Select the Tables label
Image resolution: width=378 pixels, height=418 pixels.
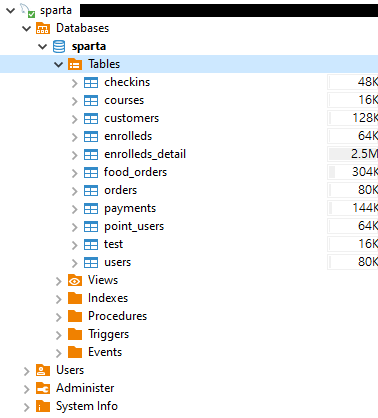coord(104,64)
